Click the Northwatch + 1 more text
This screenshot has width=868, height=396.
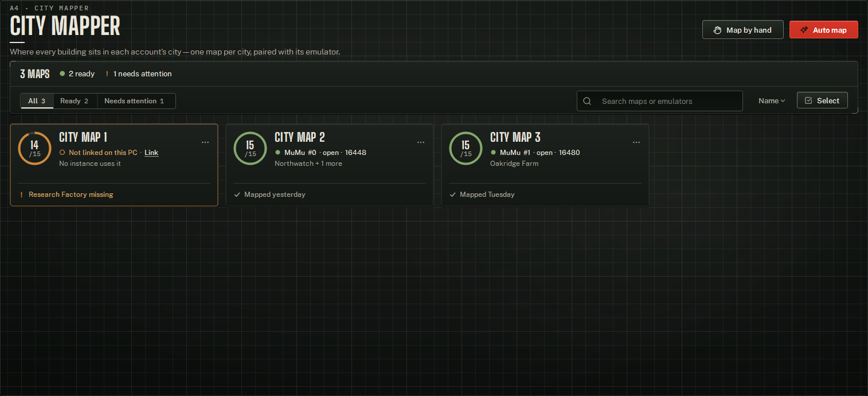[x=308, y=164]
